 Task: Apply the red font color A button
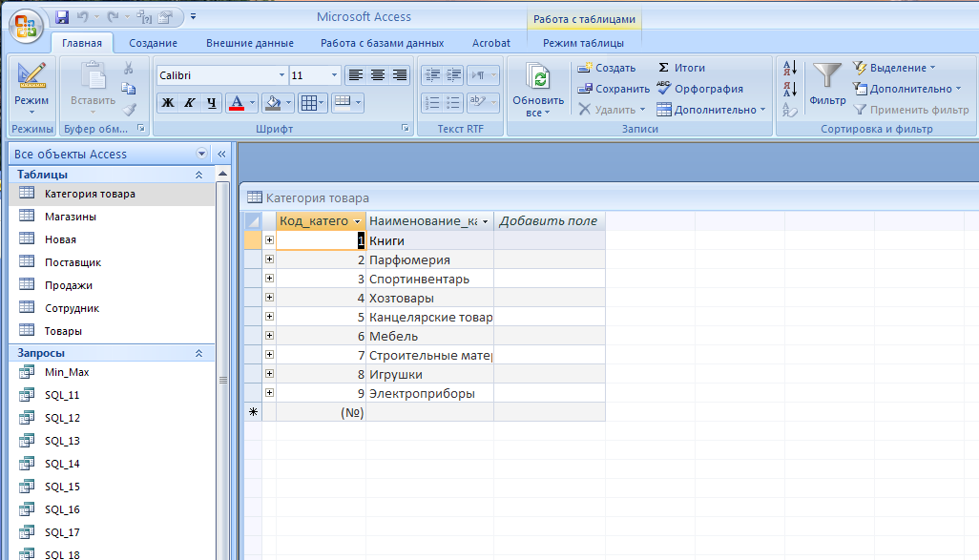[x=237, y=103]
